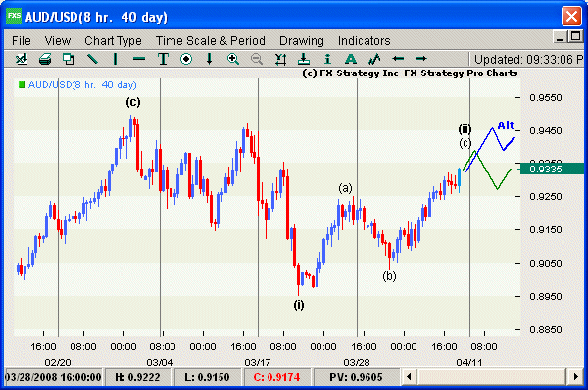Click the Excel export toolbar icon

22,59
